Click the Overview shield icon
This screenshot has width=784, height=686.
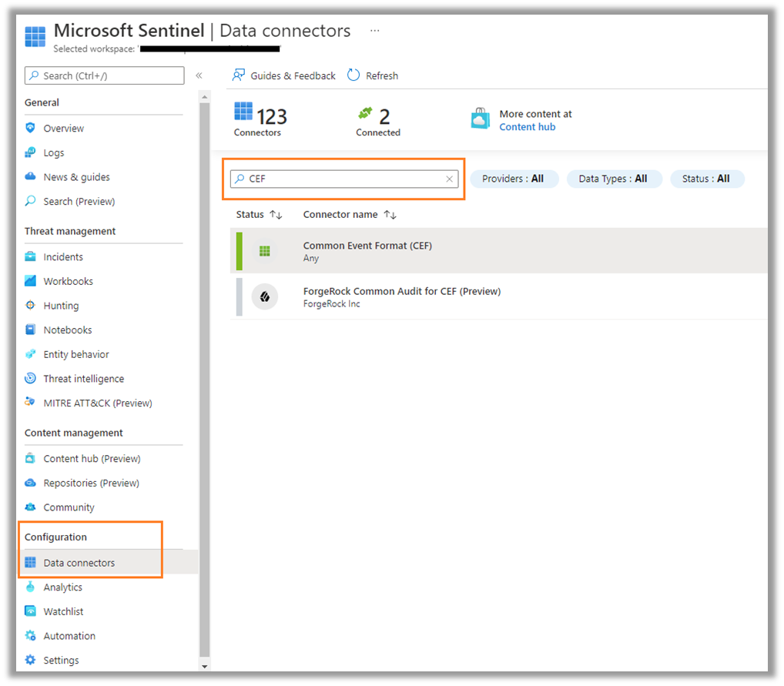[x=31, y=129]
